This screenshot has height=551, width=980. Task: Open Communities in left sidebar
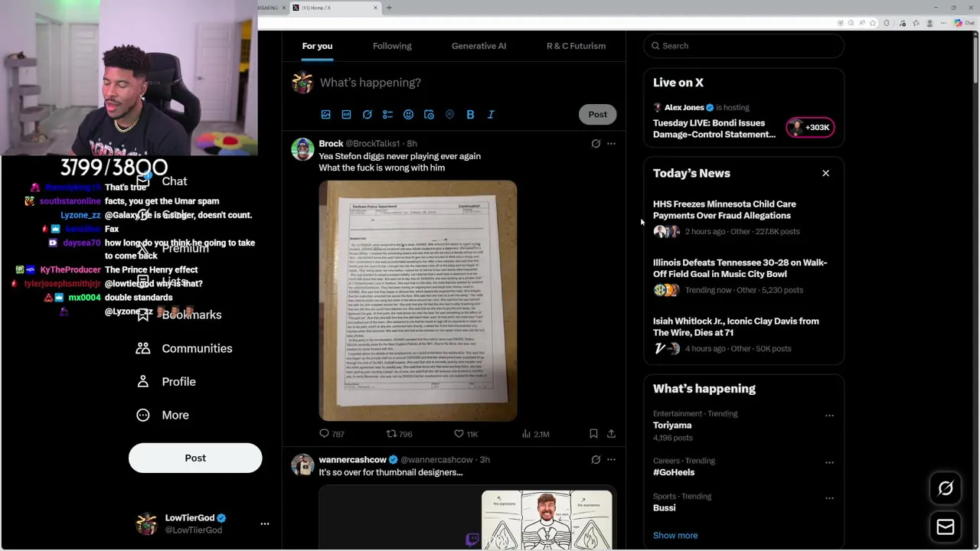point(184,348)
